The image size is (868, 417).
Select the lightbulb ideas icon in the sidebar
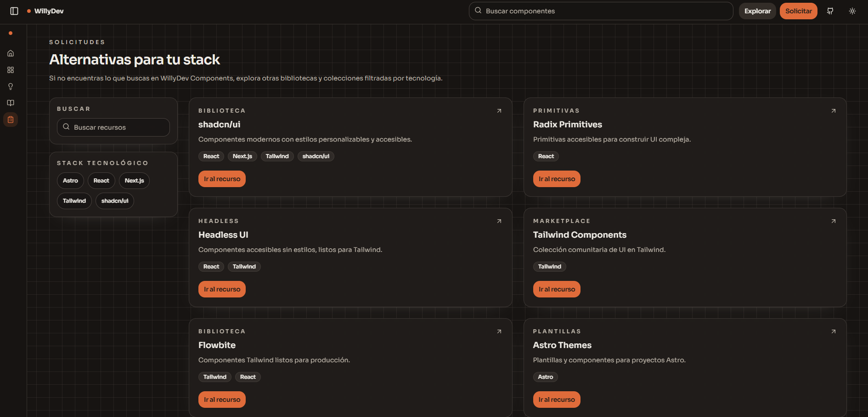10,86
